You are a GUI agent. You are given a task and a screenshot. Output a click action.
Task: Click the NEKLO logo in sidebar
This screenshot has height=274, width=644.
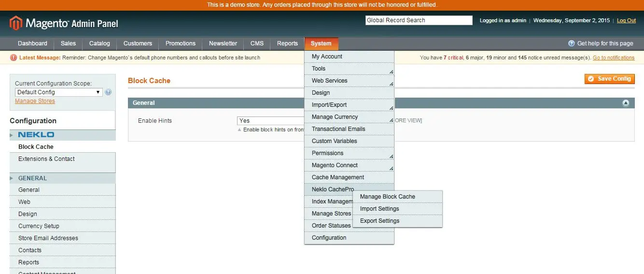[x=36, y=135]
